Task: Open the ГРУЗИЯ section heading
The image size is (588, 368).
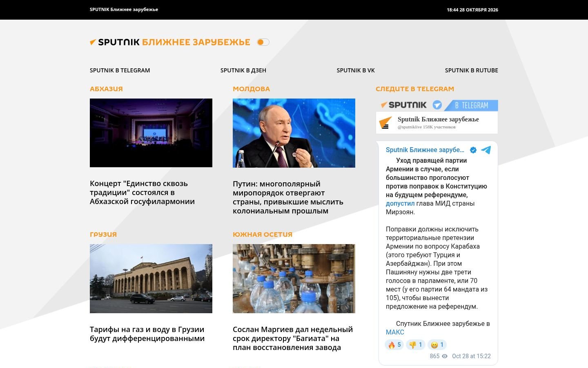Action: (103, 235)
